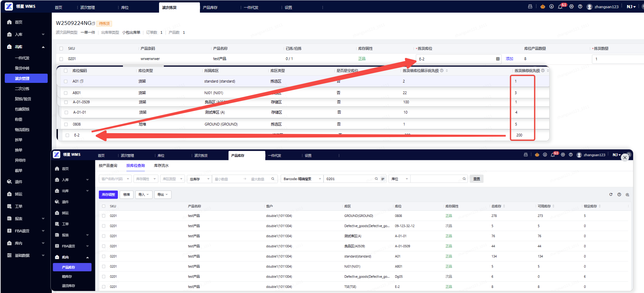Click the 添加 link beside picking location
The image size is (644, 293).
[509, 59]
